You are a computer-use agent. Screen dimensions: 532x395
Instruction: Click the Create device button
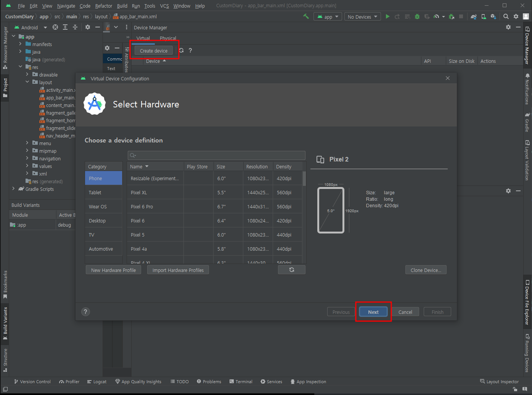tap(154, 51)
